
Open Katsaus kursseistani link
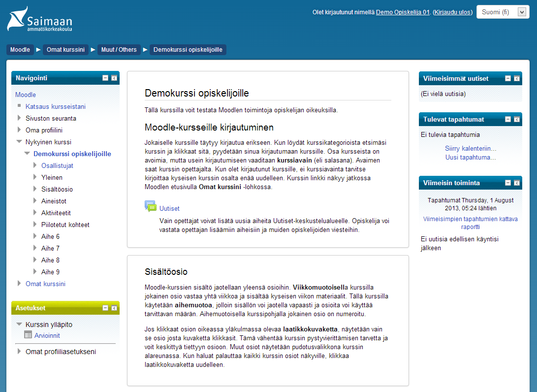click(x=56, y=106)
